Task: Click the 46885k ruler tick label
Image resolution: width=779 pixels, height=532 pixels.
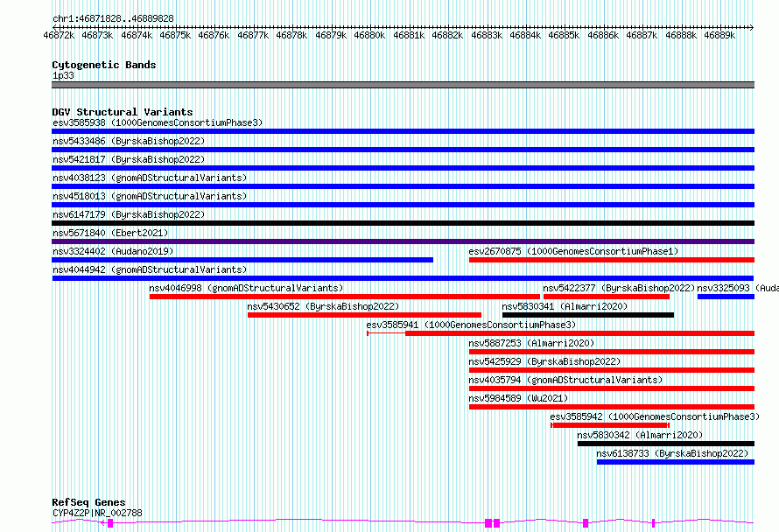Action: [x=564, y=35]
